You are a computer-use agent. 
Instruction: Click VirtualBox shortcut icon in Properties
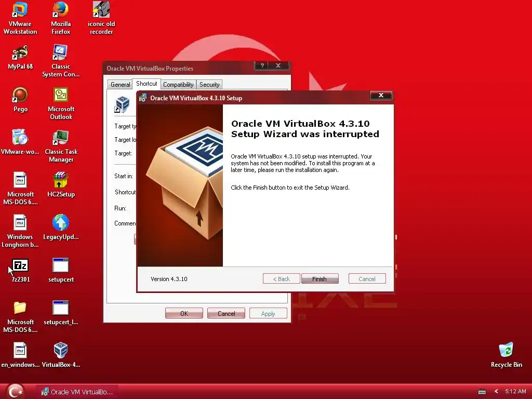(x=122, y=104)
